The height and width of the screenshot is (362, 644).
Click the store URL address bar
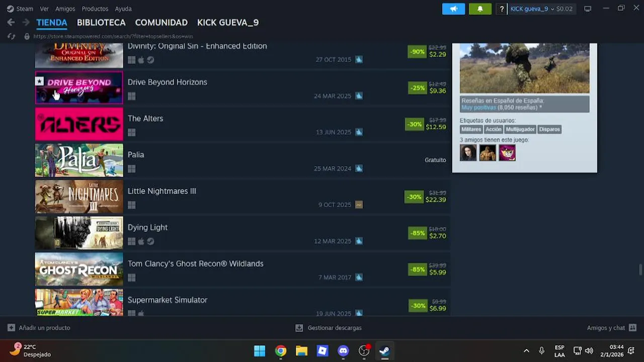[x=113, y=36]
